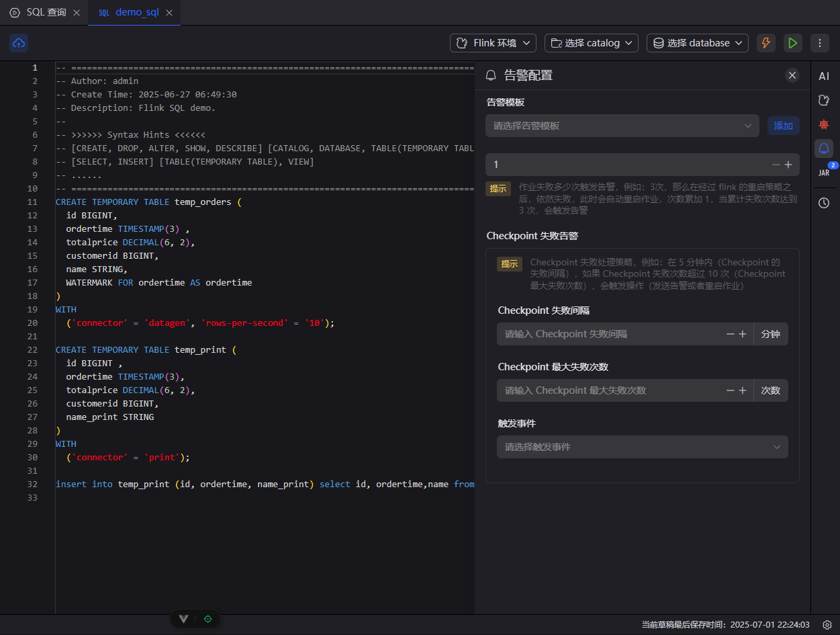This screenshot has height=635, width=840.
Task: Expand the Flink 环境 dropdown
Action: (x=493, y=43)
